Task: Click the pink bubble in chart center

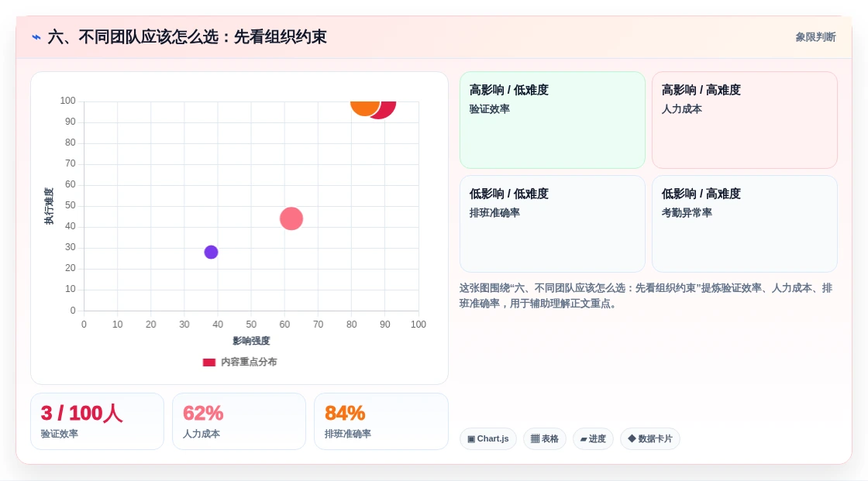Action: (291, 218)
